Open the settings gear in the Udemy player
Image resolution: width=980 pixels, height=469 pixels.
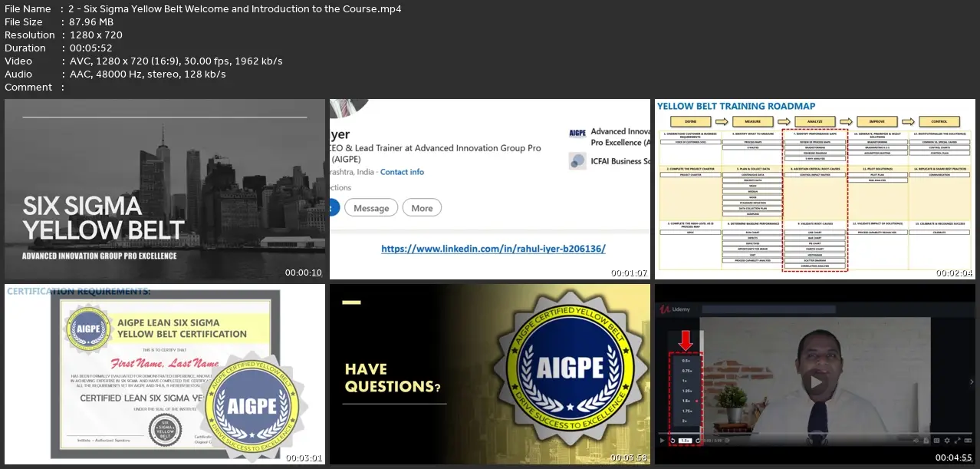945,441
